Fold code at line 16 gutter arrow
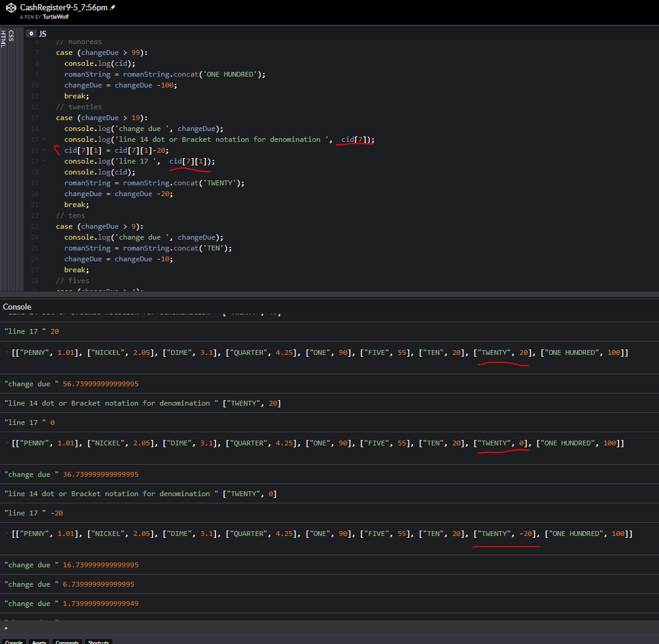Screen dimensions: 659x644 pos(43,151)
